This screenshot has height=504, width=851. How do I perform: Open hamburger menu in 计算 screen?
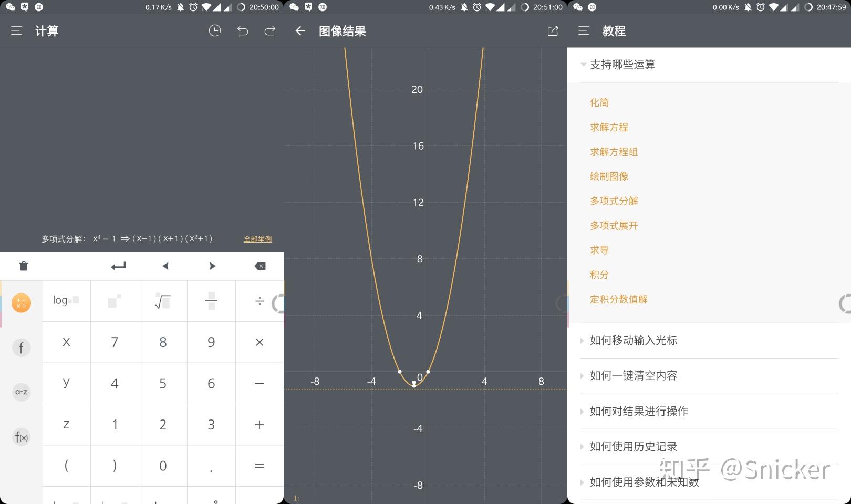tap(16, 31)
